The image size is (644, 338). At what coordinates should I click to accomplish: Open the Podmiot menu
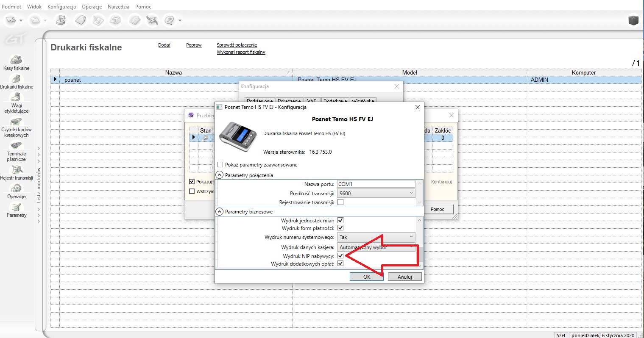(x=11, y=7)
